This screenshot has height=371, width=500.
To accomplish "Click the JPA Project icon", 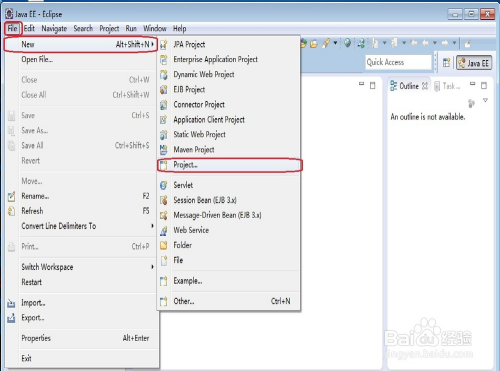I will point(163,44).
